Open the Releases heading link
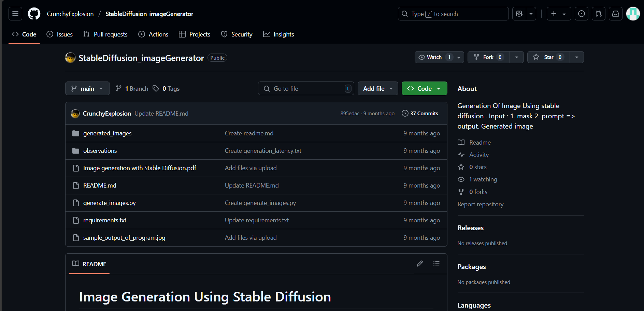This screenshot has height=311, width=644. 471,228
